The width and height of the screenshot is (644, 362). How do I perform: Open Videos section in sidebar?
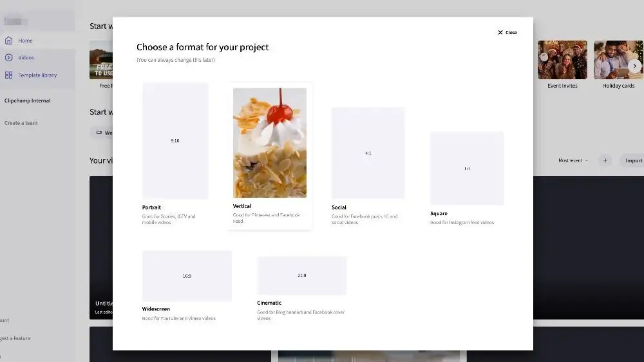click(x=26, y=58)
